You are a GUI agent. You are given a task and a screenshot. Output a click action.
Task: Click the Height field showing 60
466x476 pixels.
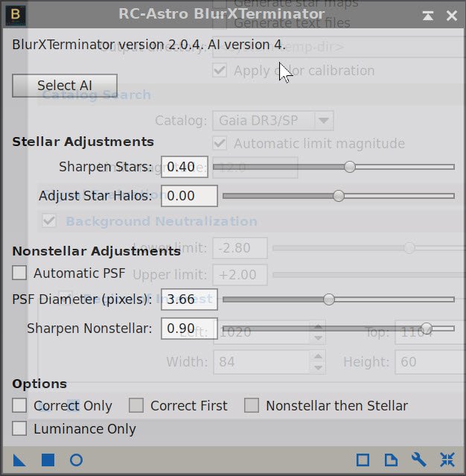point(430,362)
